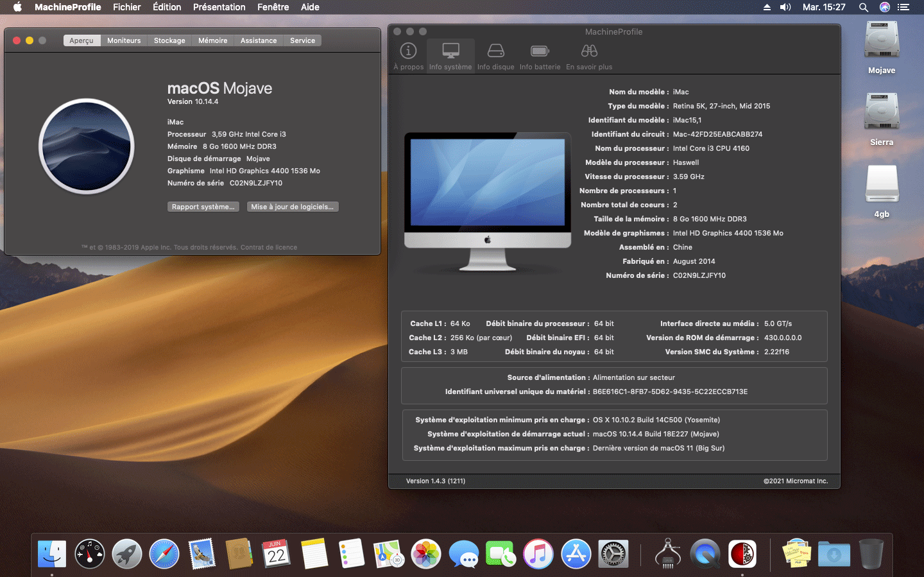Switch to the Stockage tab

coord(169,40)
